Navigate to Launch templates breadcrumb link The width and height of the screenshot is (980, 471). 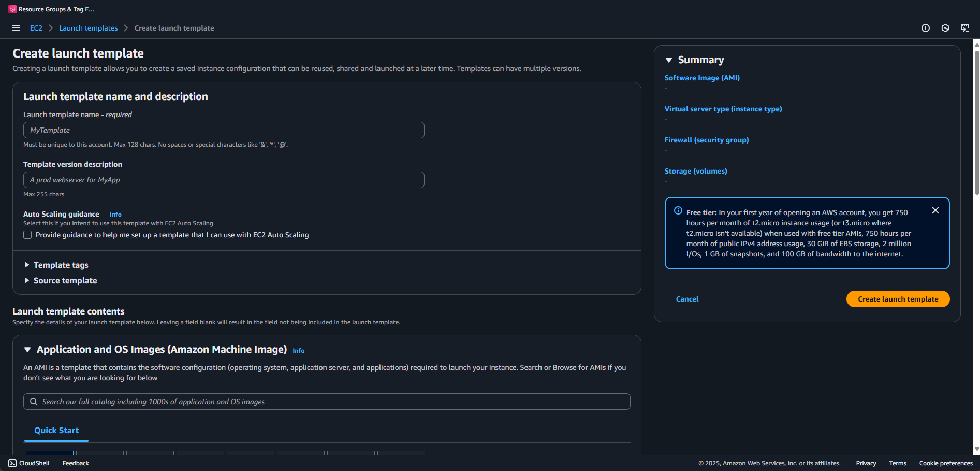[89, 28]
